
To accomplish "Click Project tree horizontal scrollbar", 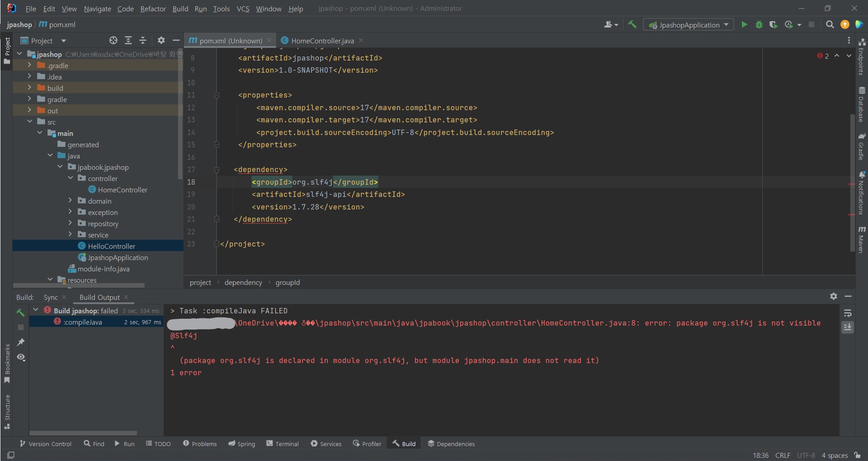I will 79,285.
